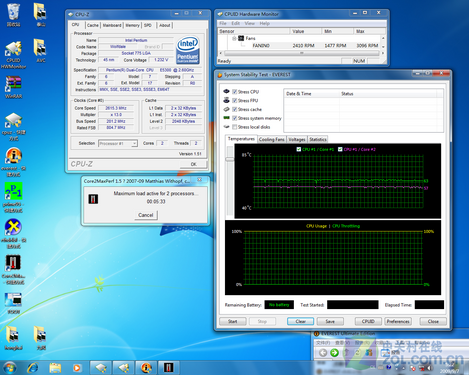The height and width of the screenshot is (375, 469).
Task: Open the WinRAR desktop shortcut
Action: coord(13,87)
